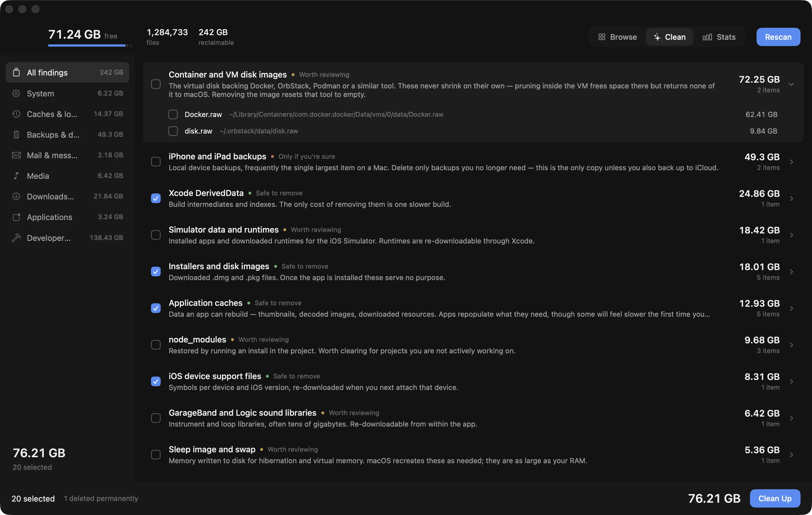Screen dimensions: 812x515
Task: Click the Backups & devices phone icon
Action: (16, 135)
